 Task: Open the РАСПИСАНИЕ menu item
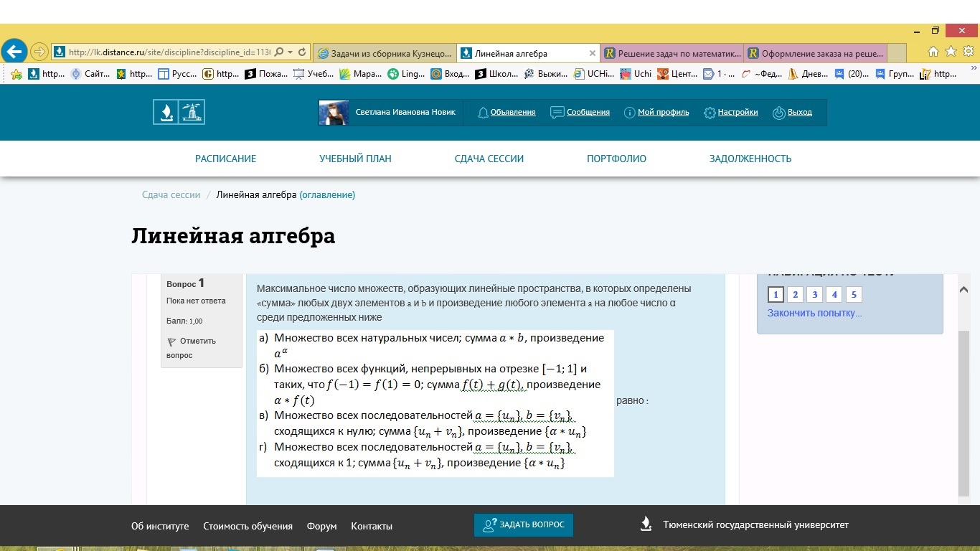[225, 159]
